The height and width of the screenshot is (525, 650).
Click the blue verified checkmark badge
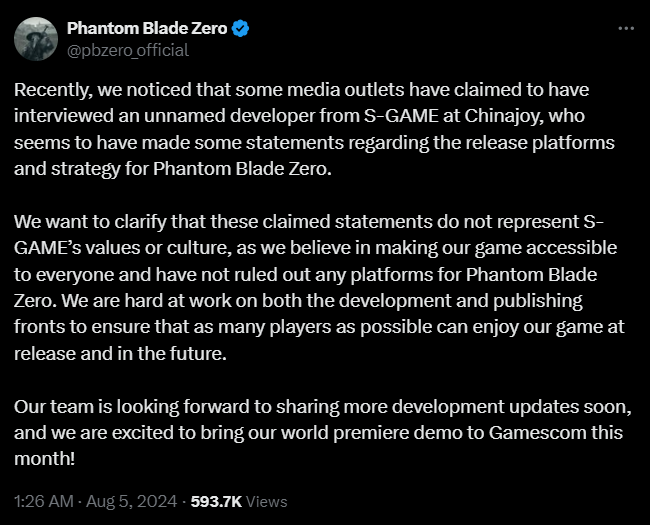tap(240, 29)
